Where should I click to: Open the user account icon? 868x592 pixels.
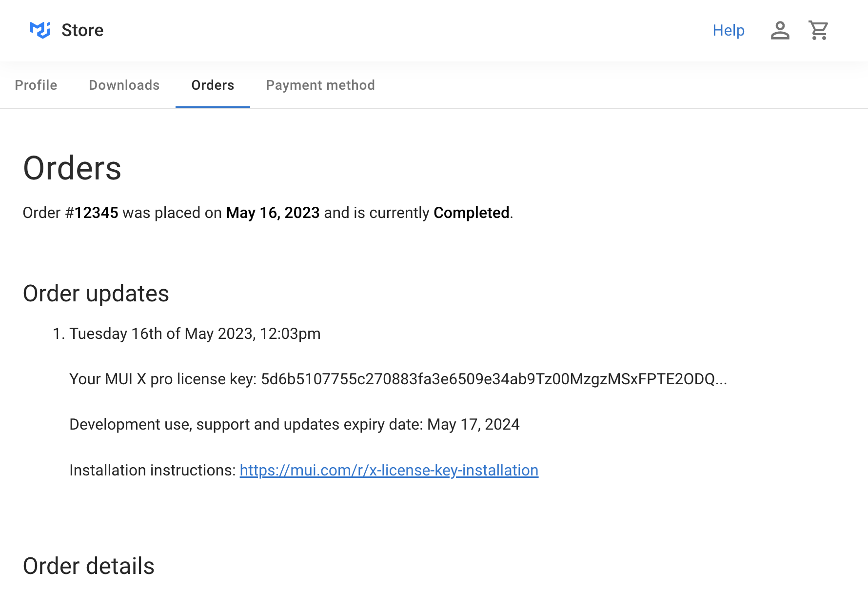point(780,30)
